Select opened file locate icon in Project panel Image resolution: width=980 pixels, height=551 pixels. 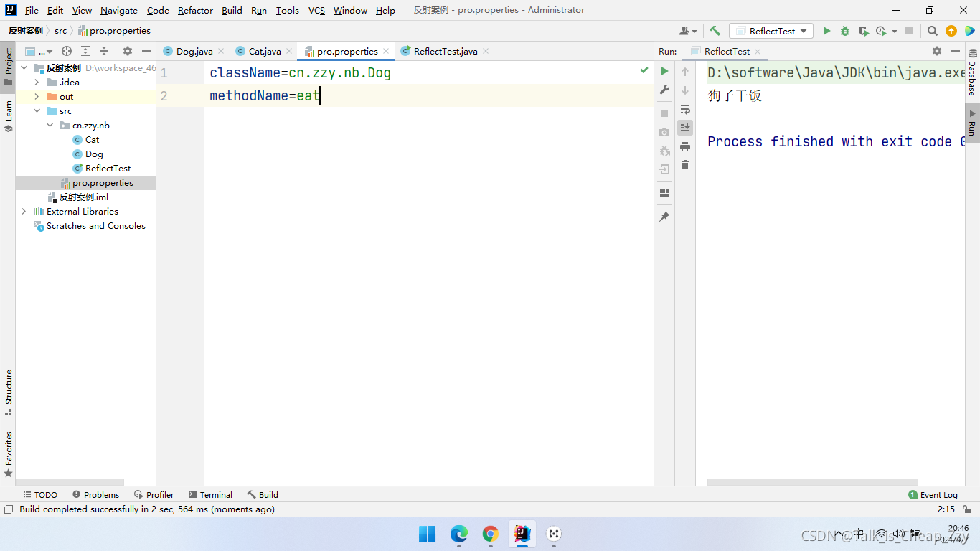(x=67, y=51)
